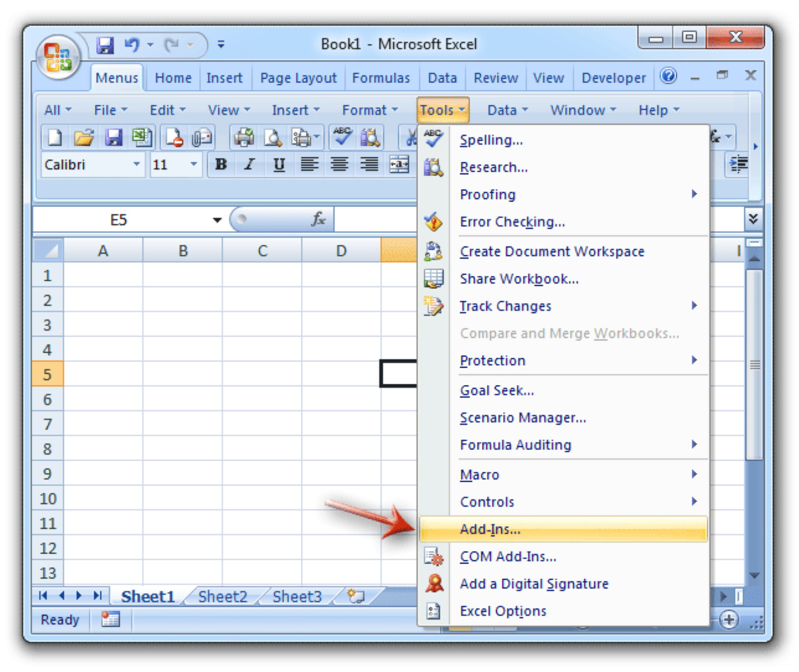The image size is (799, 672).
Task: Click the Merge and Center icon
Action: (x=399, y=165)
